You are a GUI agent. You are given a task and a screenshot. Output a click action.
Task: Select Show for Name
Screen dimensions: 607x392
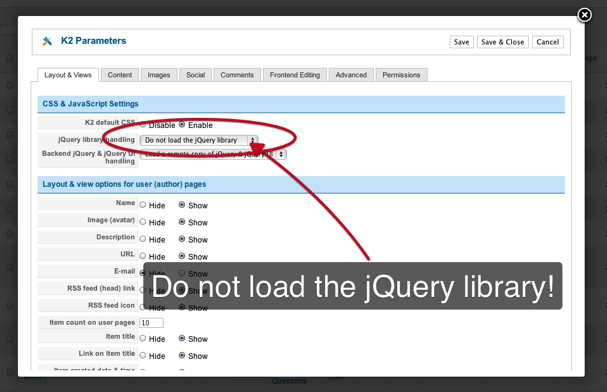(x=182, y=205)
